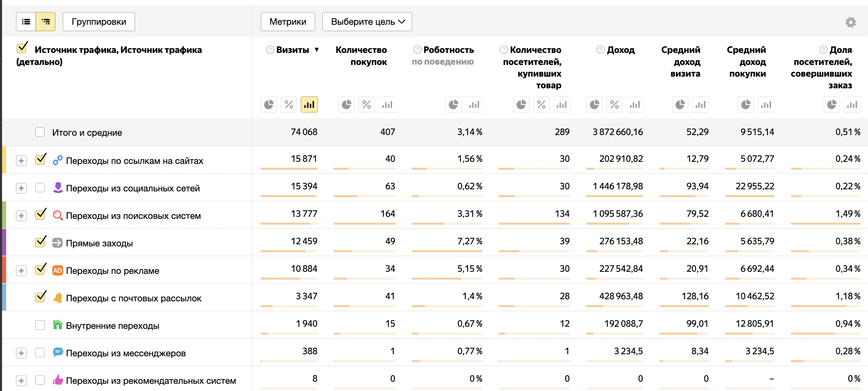The image size is (868, 391).
Task: Show pie chart for Визиты column
Action: [269, 104]
